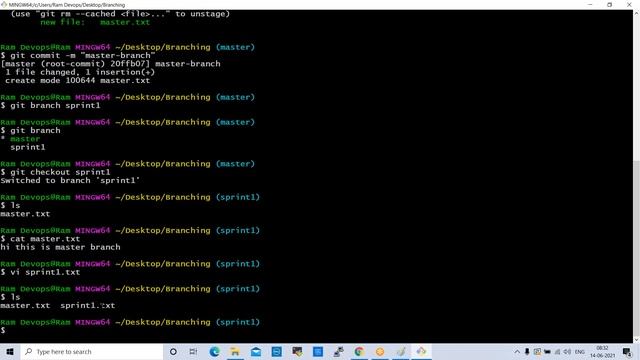Click 'create mode 100644 master.txt' line
The width and height of the screenshot is (640, 360).
tap(78, 80)
